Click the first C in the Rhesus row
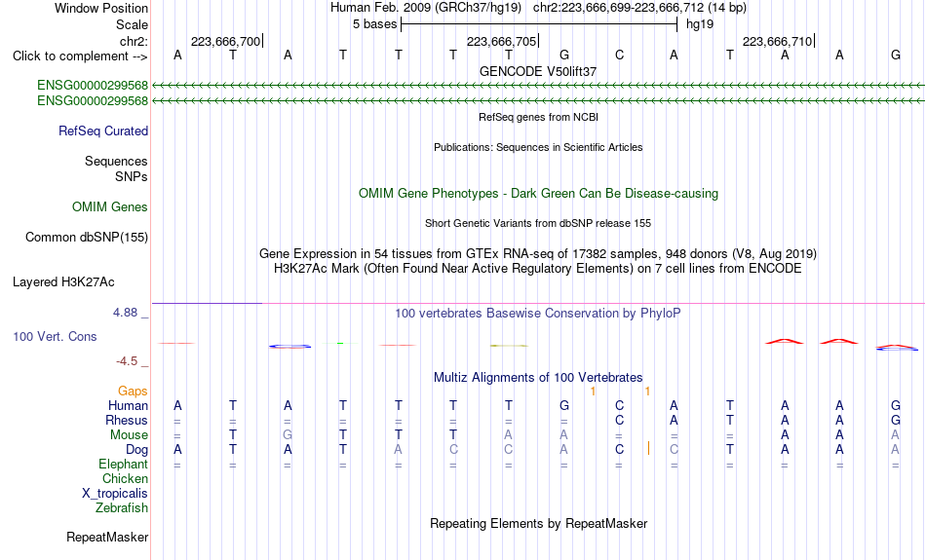 coord(620,420)
